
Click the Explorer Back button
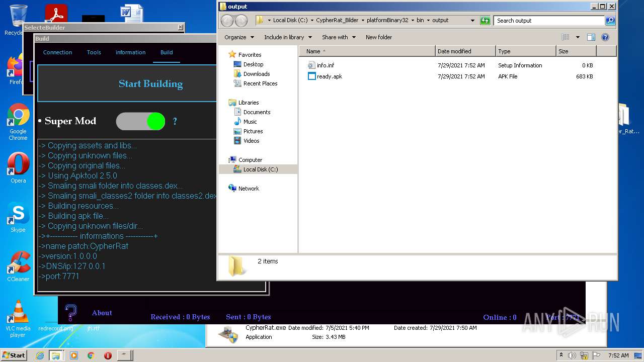coord(227,21)
